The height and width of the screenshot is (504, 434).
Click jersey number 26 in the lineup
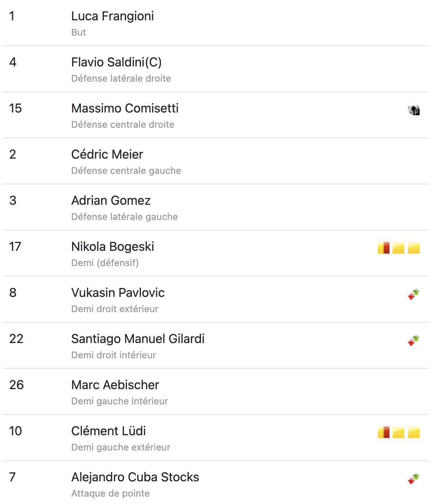click(x=16, y=385)
